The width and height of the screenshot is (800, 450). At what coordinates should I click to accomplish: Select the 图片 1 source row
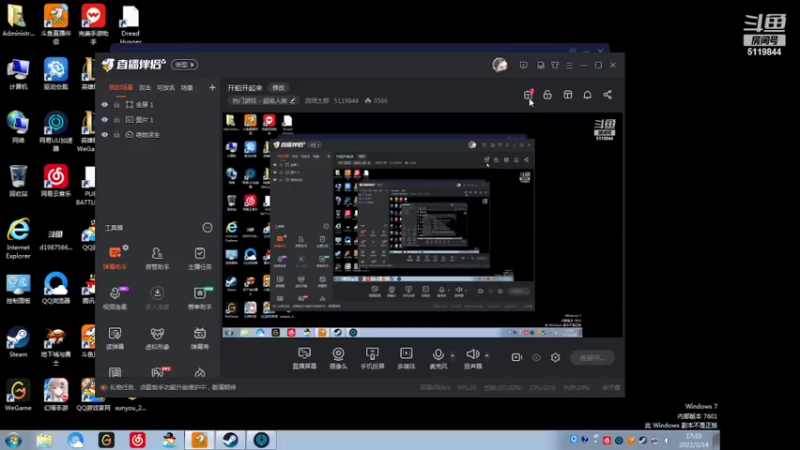click(x=157, y=119)
